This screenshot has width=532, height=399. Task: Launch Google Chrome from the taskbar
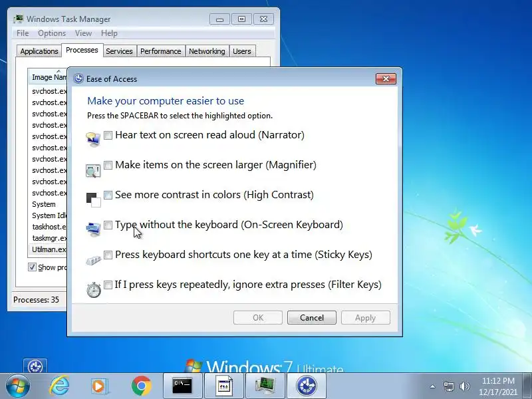coord(141,386)
